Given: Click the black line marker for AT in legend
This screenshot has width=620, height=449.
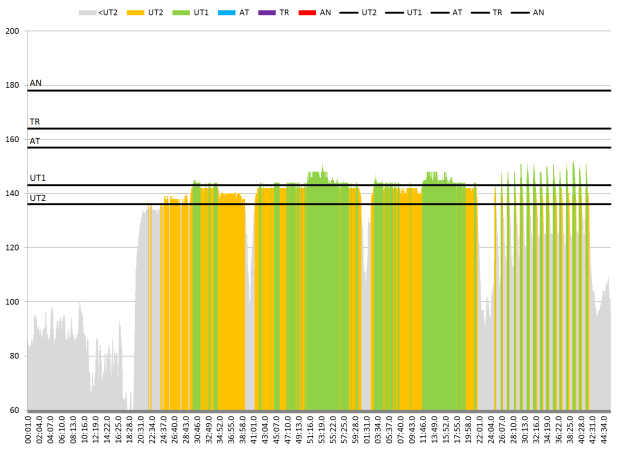Looking at the screenshot, I should tap(434, 13).
